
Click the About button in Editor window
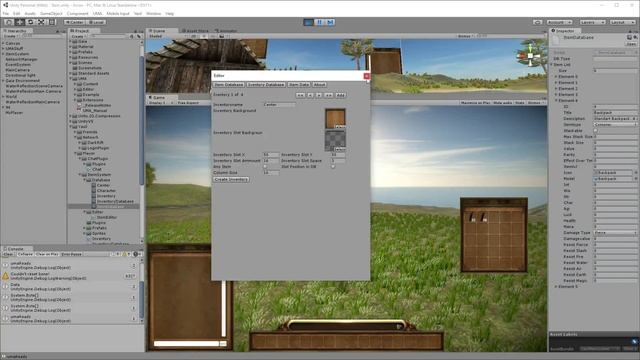point(319,84)
